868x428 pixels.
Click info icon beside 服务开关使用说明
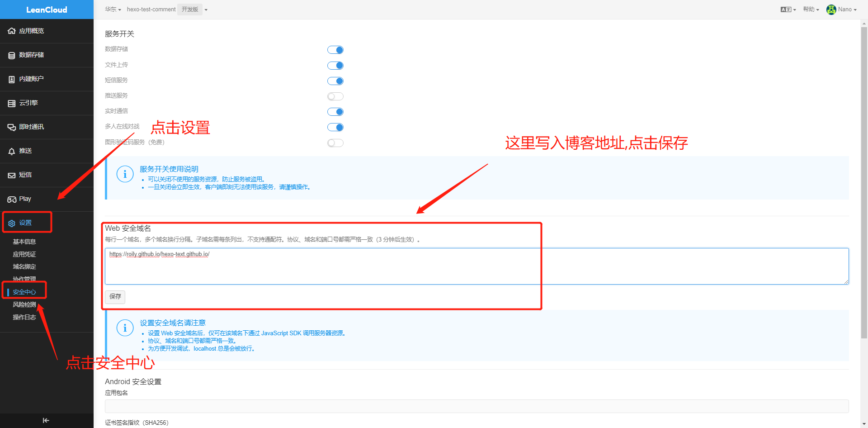click(x=125, y=174)
